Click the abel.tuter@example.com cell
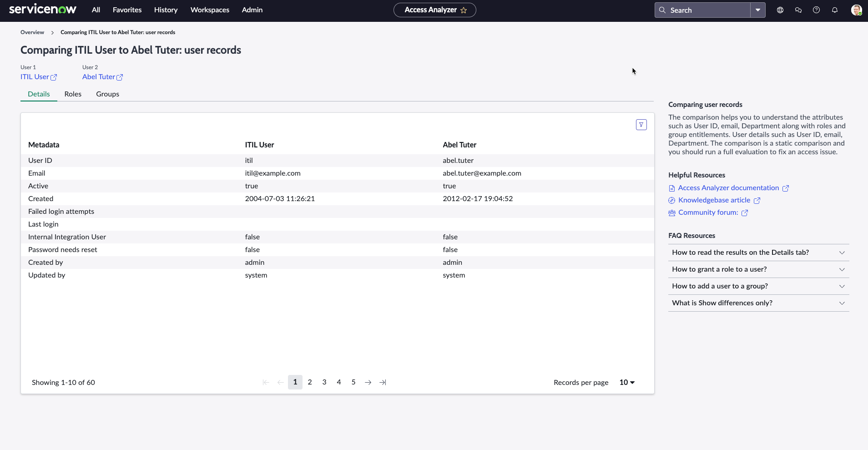Screen dimensions: 868x450 click(482, 173)
